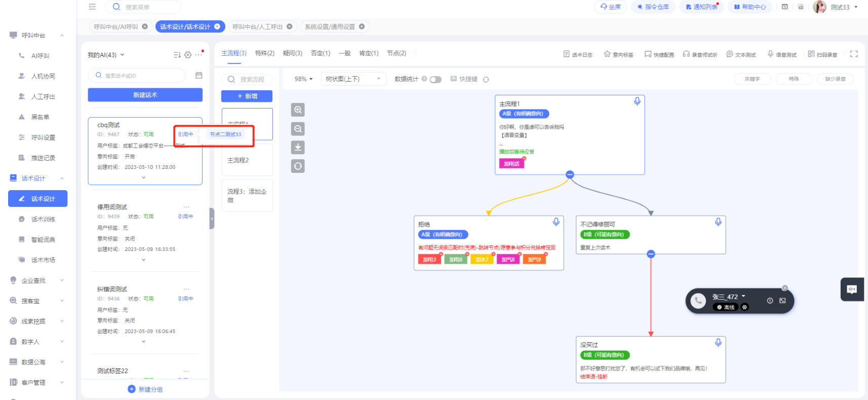Reset canvas view with the refresh icon
This screenshot has height=400, width=868.
[x=298, y=166]
